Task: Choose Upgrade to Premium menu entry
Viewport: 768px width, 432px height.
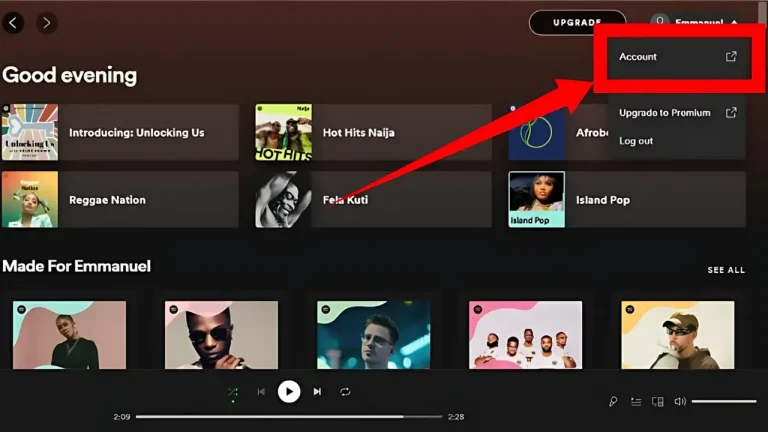Action: [x=677, y=113]
